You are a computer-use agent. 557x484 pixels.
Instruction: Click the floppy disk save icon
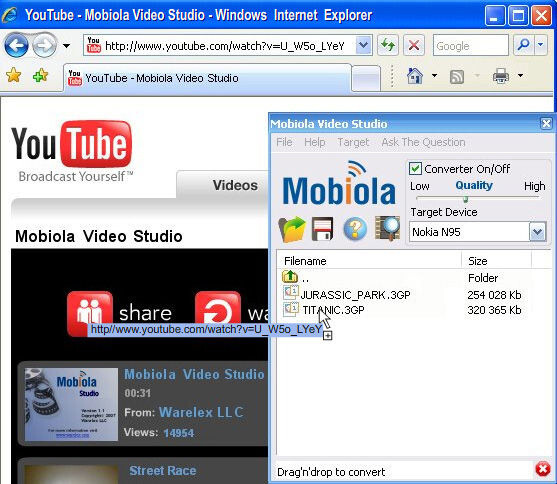pos(322,229)
